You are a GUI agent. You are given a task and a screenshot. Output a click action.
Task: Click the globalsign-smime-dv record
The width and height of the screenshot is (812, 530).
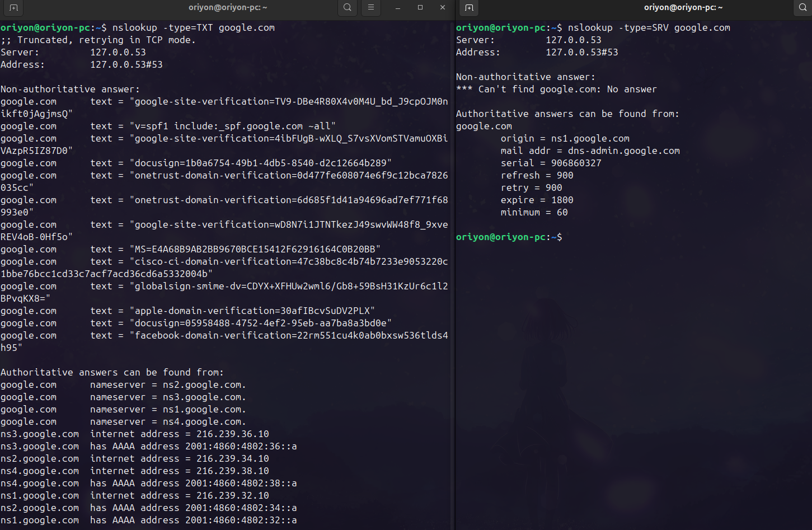coord(224,292)
